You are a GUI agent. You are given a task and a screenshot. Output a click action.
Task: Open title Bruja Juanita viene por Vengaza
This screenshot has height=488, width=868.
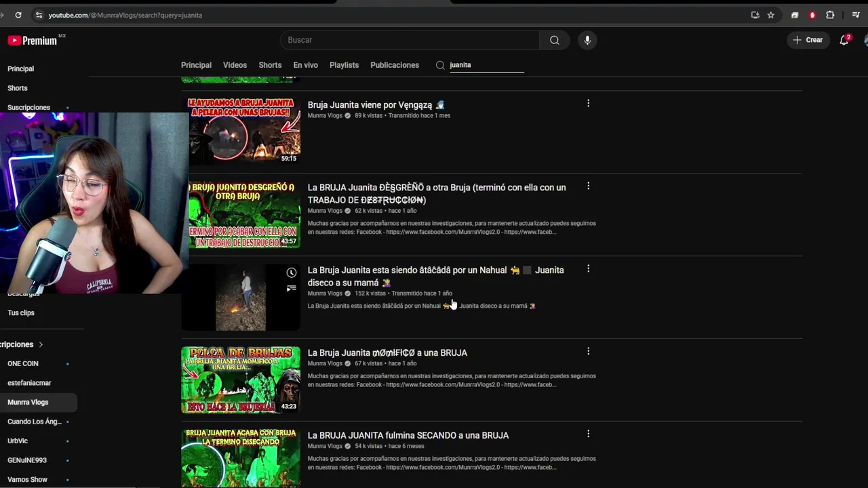pos(376,105)
